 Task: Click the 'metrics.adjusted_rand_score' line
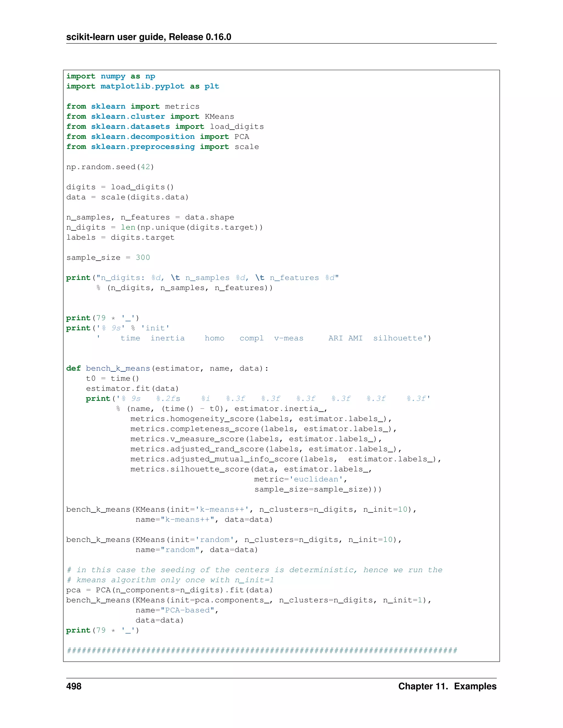pyautogui.click(x=266, y=449)
